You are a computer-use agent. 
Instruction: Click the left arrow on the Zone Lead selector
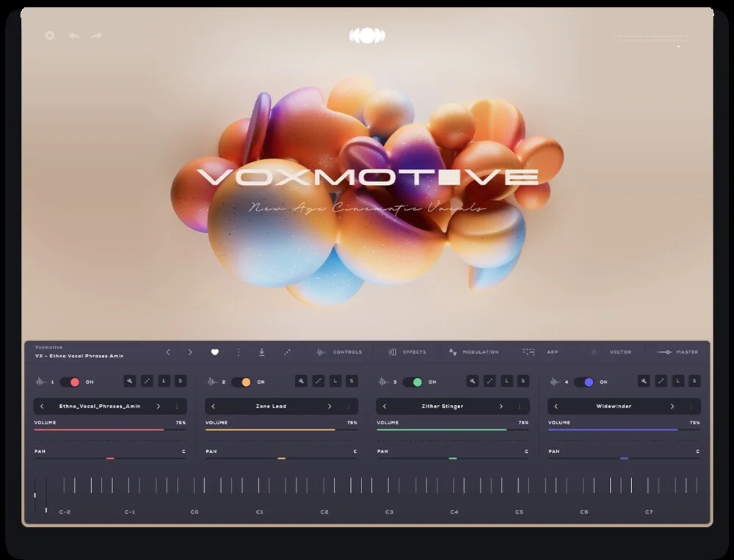click(213, 406)
